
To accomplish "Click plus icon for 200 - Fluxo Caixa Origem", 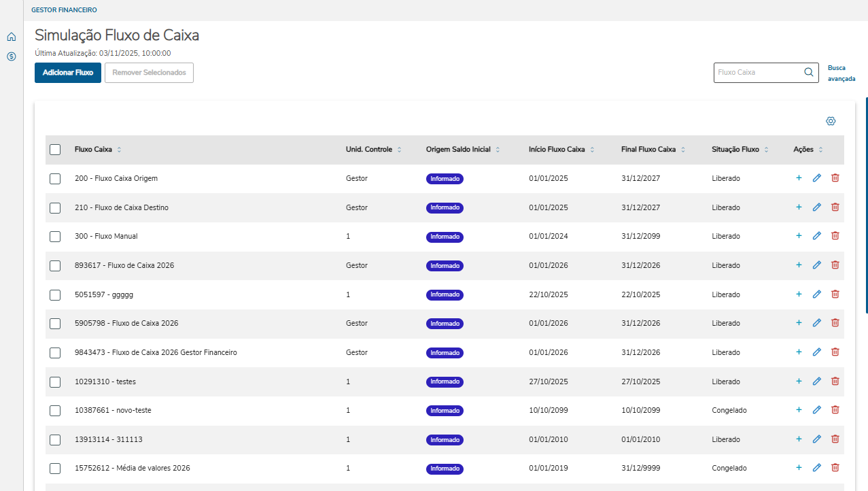I will click(799, 178).
